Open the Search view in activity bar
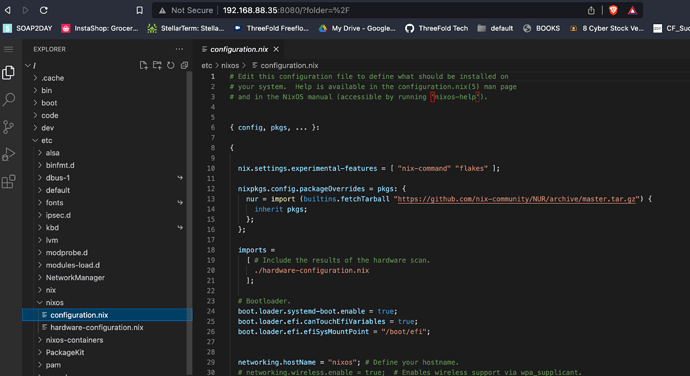This screenshot has height=376, width=690. coord(8,100)
